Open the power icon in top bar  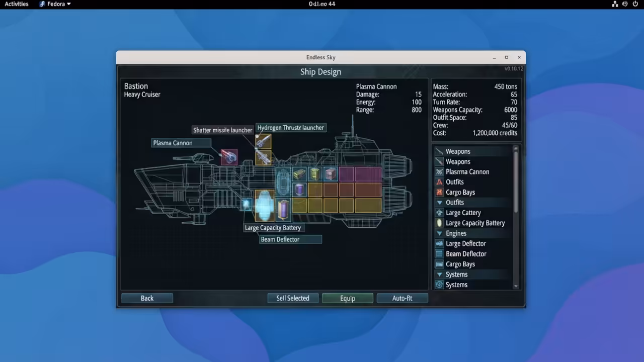coord(635,4)
